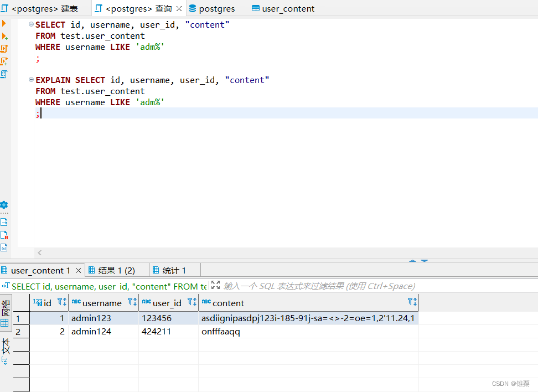
Task: Click the content cell starting with asdiignipasdpj
Action: (308, 318)
